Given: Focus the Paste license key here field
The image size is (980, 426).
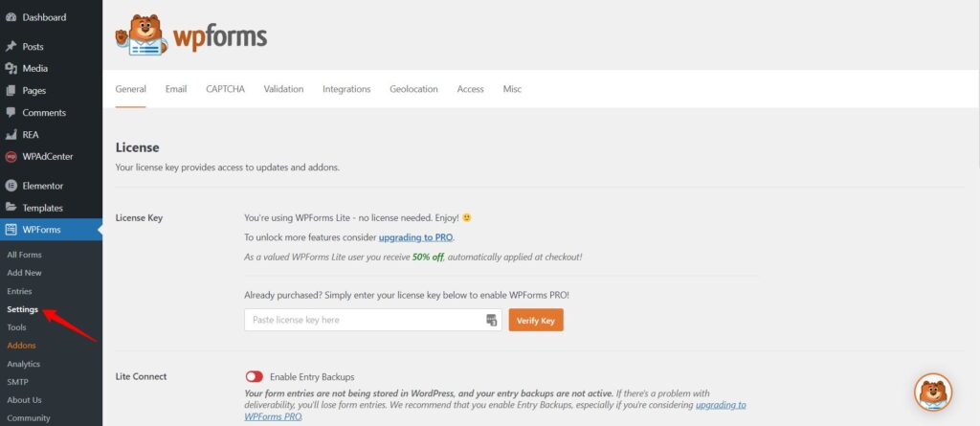Looking at the screenshot, I should point(373,320).
